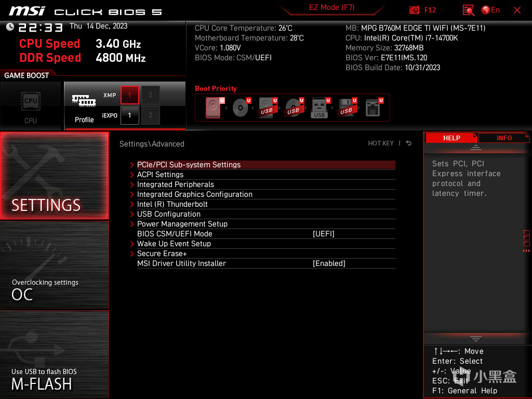
Task: Switch to the INFO tab
Action: [504, 138]
